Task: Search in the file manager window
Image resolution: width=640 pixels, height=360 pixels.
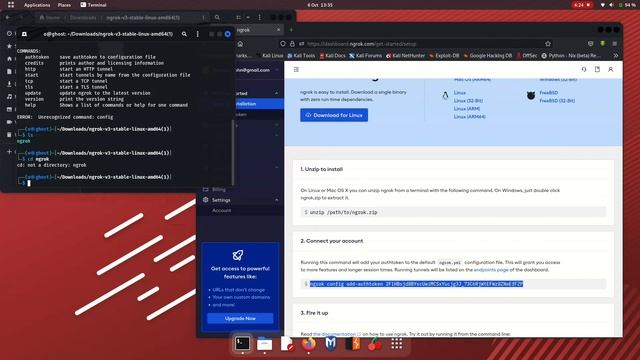Action: click(217, 18)
